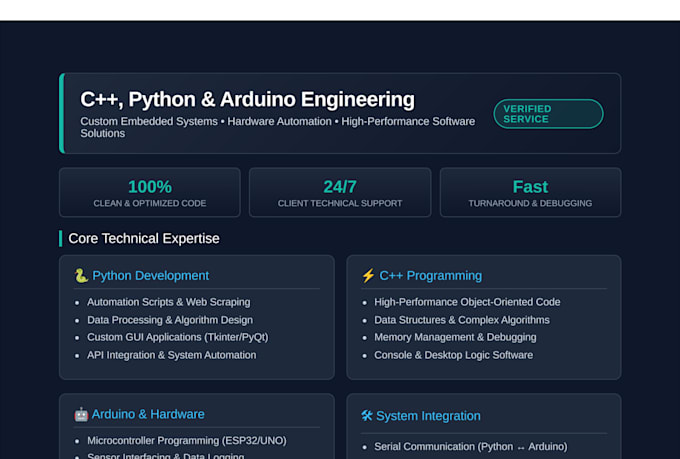Click Automation Scripts & Web Scraping item
This screenshot has height=459, width=680.
click(168, 302)
